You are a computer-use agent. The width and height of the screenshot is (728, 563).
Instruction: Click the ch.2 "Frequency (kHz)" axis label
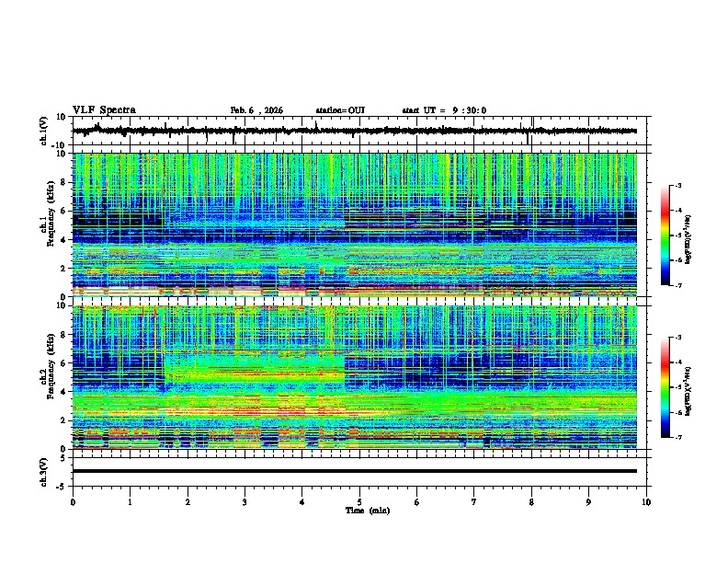click(51, 366)
